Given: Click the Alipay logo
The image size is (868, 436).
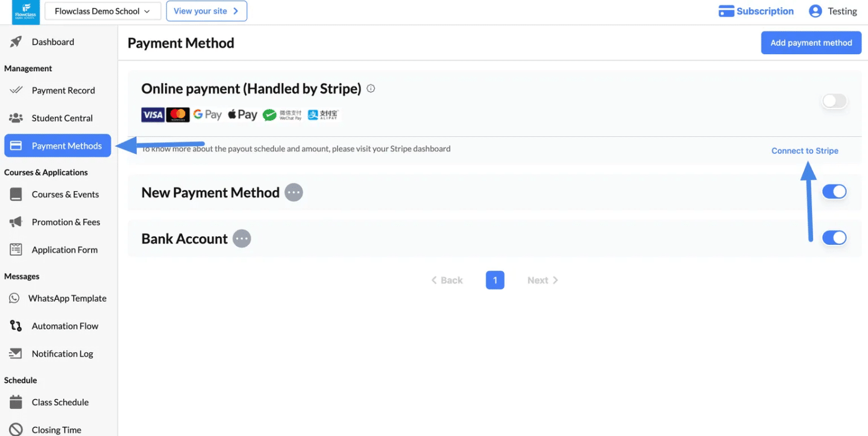Looking at the screenshot, I should point(324,115).
